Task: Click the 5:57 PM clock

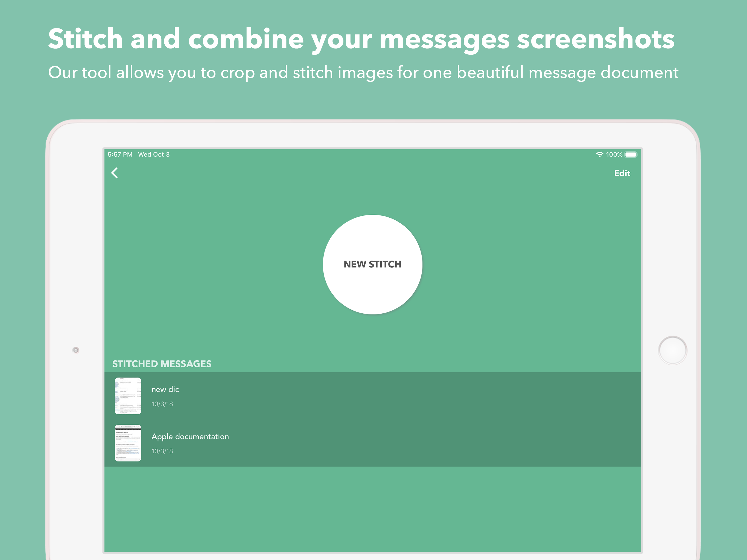Action: coord(120,155)
